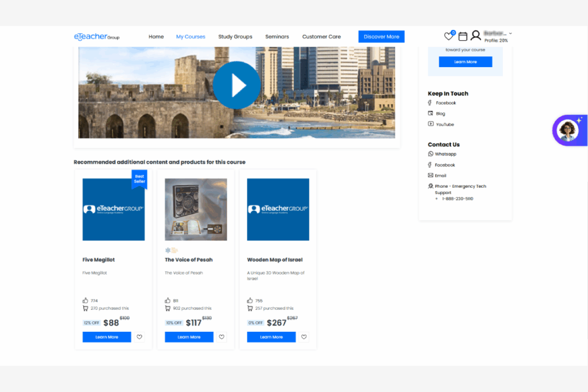This screenshot has width=588, height=392.
Task: Open the calendar icon in header
Action: pyautogui.click(x=463, y=36)
